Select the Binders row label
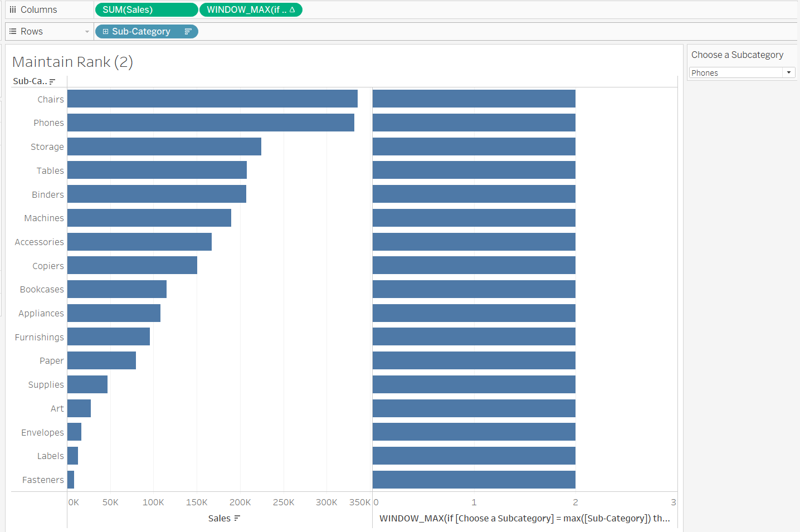This screenshot has width=800, height=532. tap(48, 194)
